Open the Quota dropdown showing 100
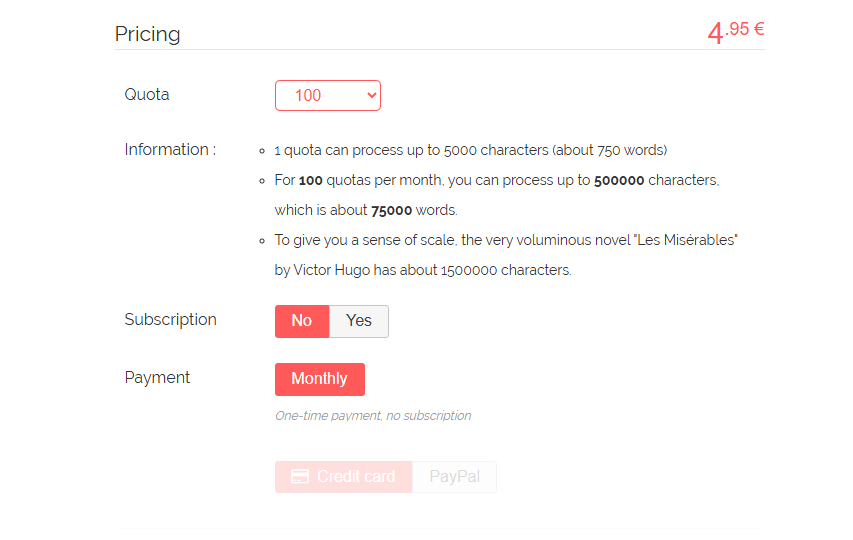 (327, 96)
